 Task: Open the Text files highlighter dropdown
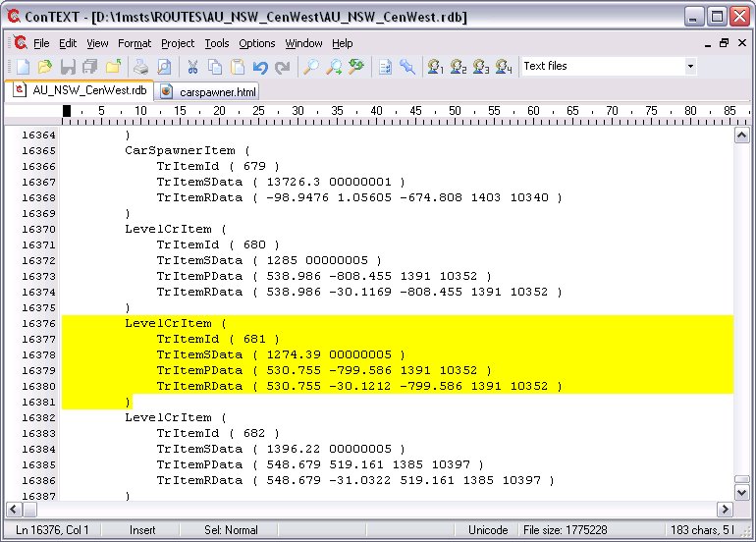tap(690, 66)
